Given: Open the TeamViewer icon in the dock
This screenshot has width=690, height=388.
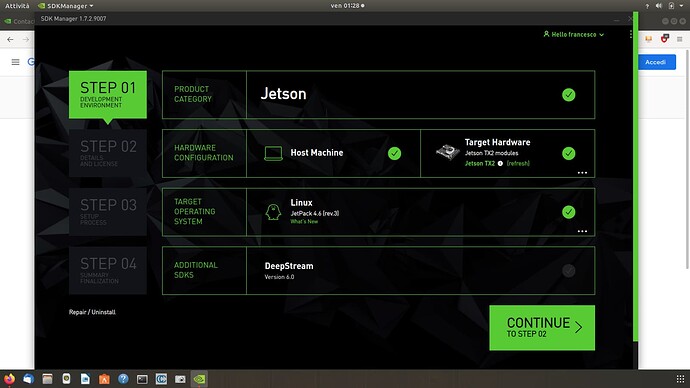Looking at the screenshot, I should click(161, 379).
